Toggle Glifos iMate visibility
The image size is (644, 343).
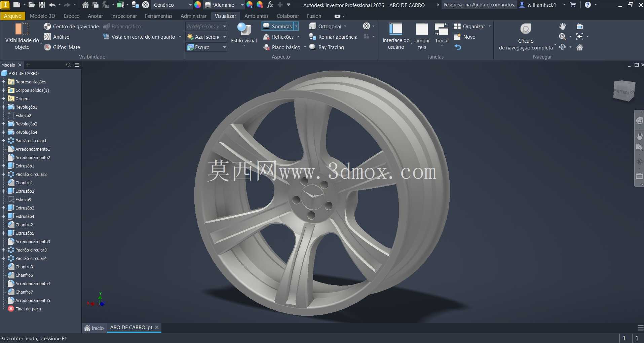coord(62,47)
